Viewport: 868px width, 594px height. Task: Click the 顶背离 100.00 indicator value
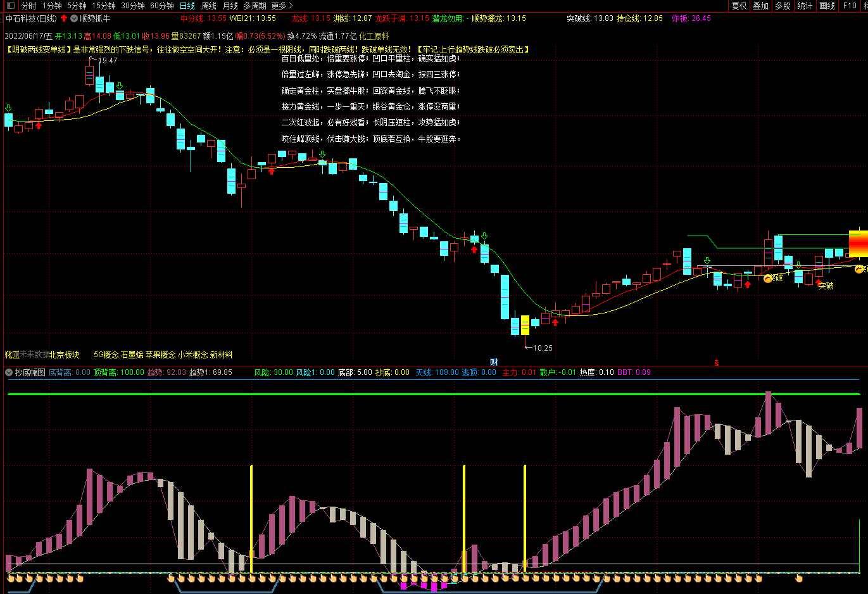coord(119,372)
